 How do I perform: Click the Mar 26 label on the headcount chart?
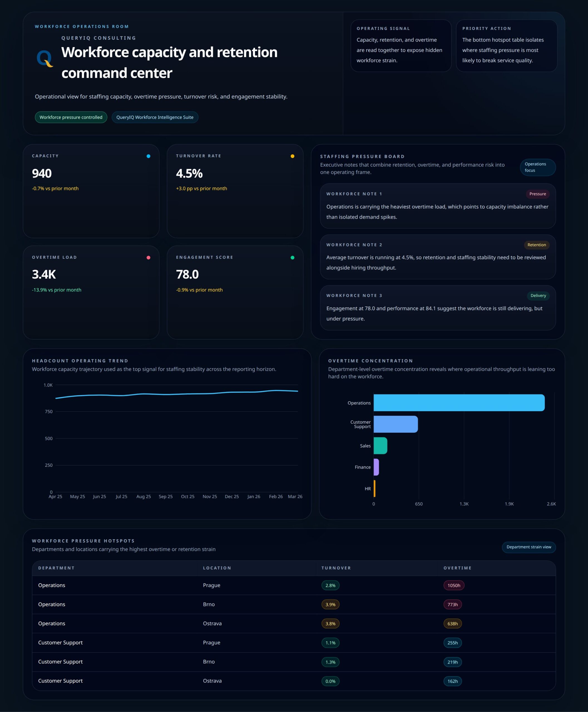(295, 496)
